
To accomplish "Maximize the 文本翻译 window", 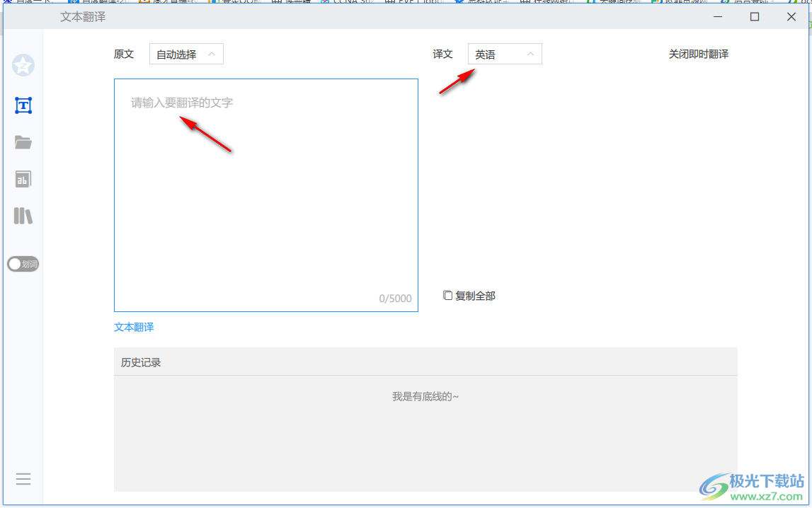I will [755, 16].
